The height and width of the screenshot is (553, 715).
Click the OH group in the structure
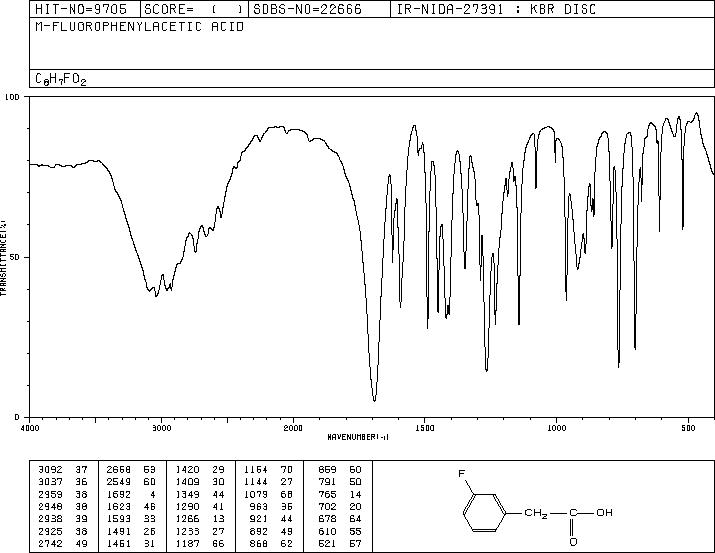[604, 512]
